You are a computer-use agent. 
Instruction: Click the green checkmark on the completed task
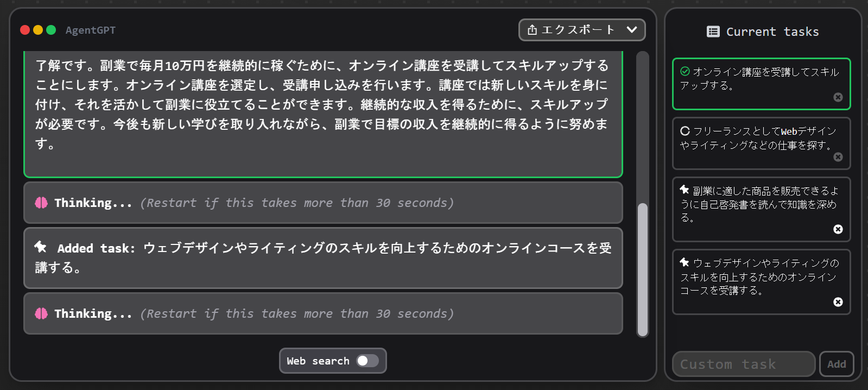pos(685,71)
